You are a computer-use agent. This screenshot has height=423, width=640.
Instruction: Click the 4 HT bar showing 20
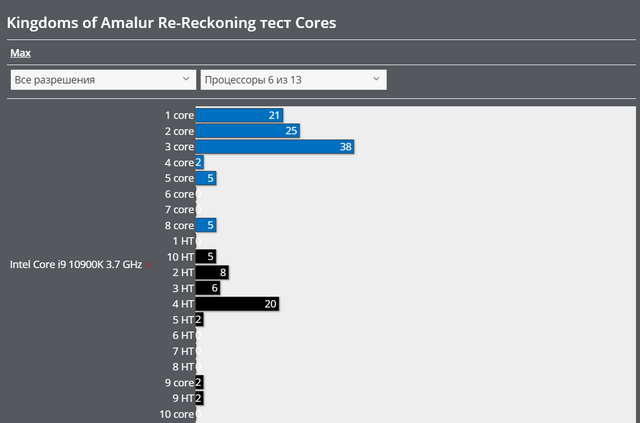point(237,304)
